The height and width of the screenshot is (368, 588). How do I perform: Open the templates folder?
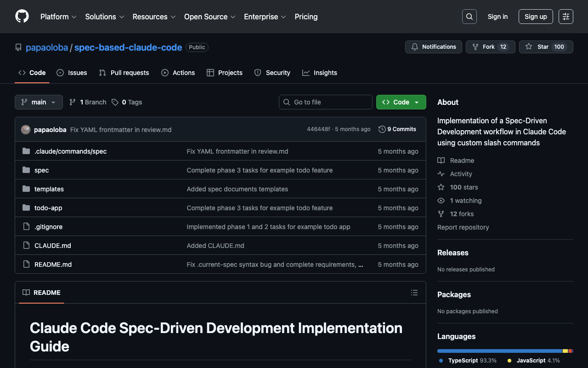49,189
